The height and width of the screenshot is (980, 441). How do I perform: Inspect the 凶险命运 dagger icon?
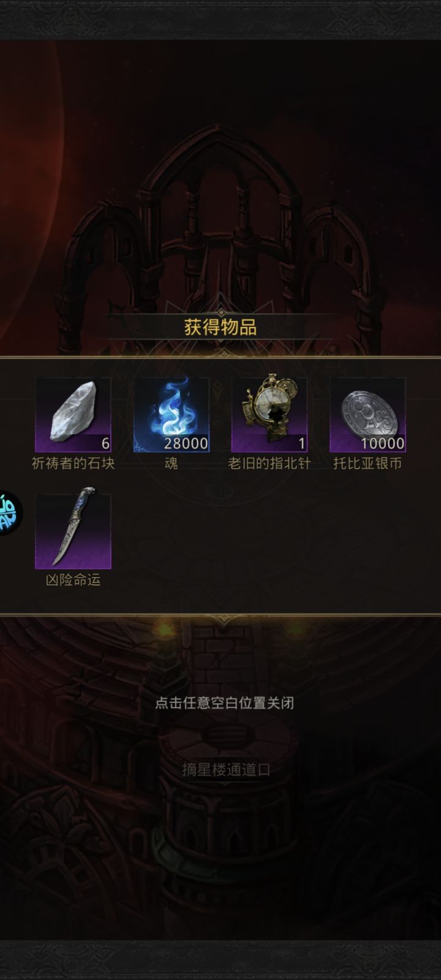tap(73, 531)
